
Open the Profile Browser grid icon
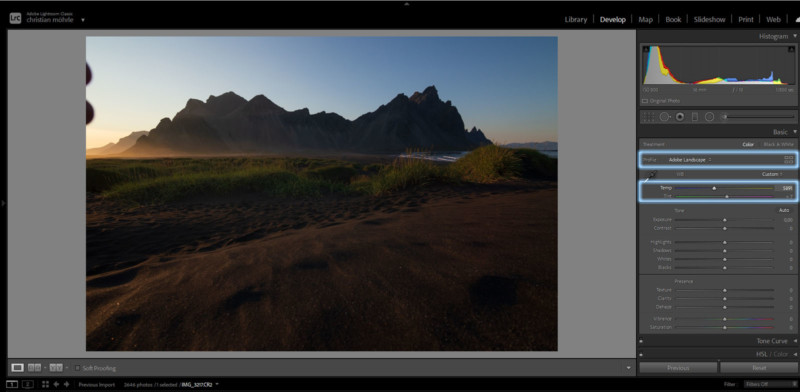(789, 160)
